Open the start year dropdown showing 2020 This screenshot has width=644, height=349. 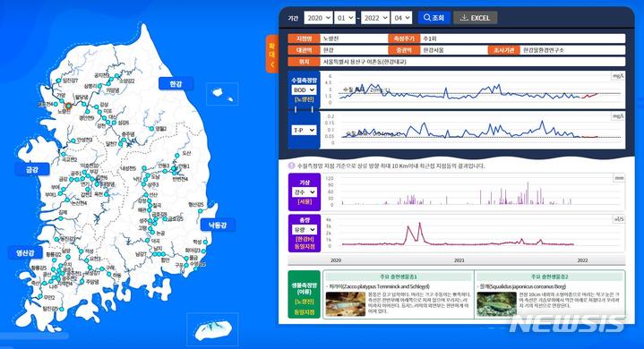(x=318, y=18)
